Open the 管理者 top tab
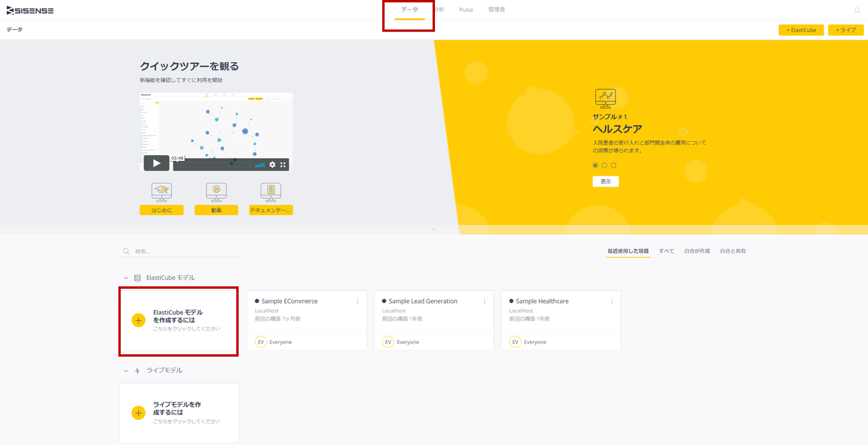 point(496,10)
